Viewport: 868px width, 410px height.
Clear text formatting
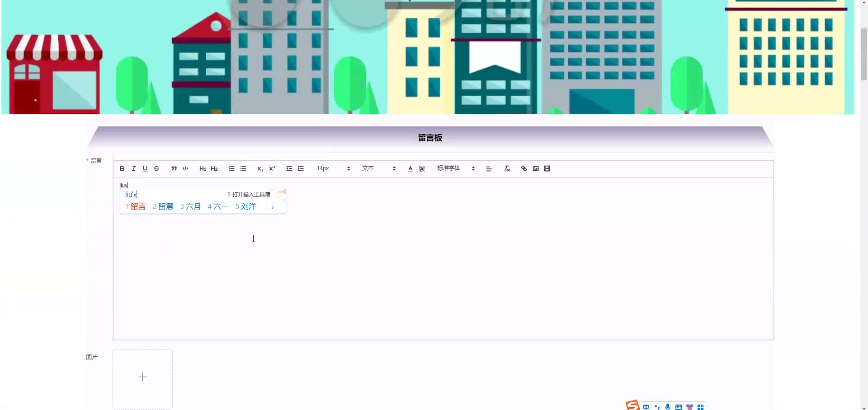(x=507, y=168)
